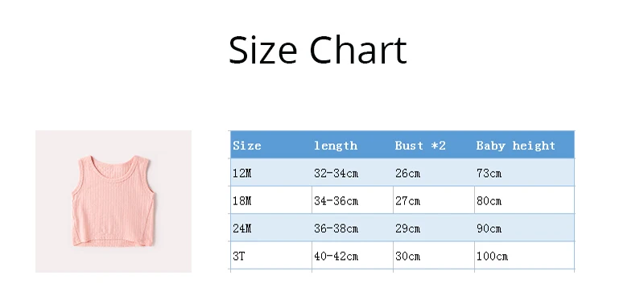Click the 12M size cell
Viewport: 644px width, 296px height.
tap(271, 172)
